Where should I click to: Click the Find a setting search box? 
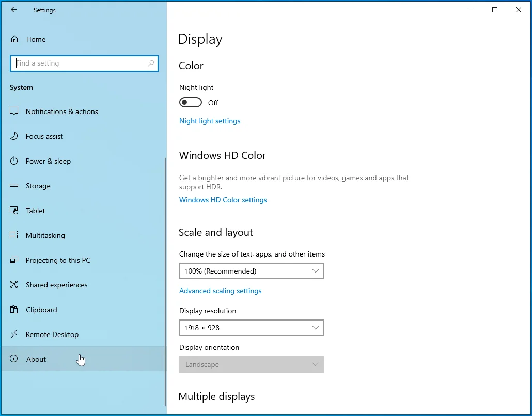point(84,63)
